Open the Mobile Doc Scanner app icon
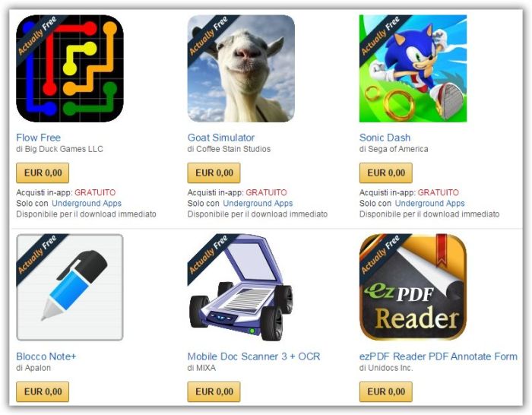 [241, 287]
